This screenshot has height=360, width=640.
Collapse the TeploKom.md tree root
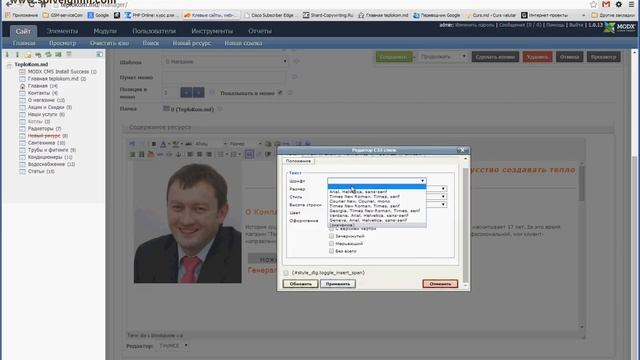(9, 64)
